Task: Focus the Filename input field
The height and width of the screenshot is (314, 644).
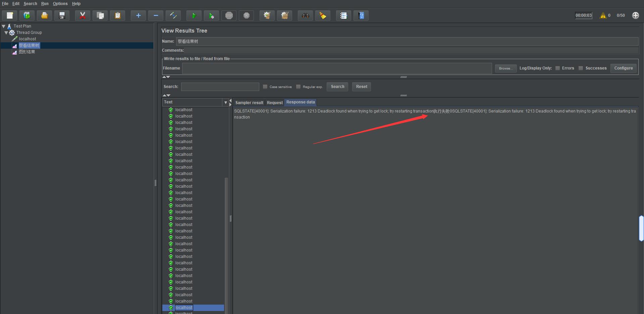Action: pyautogui.click(x=337, y=68)
